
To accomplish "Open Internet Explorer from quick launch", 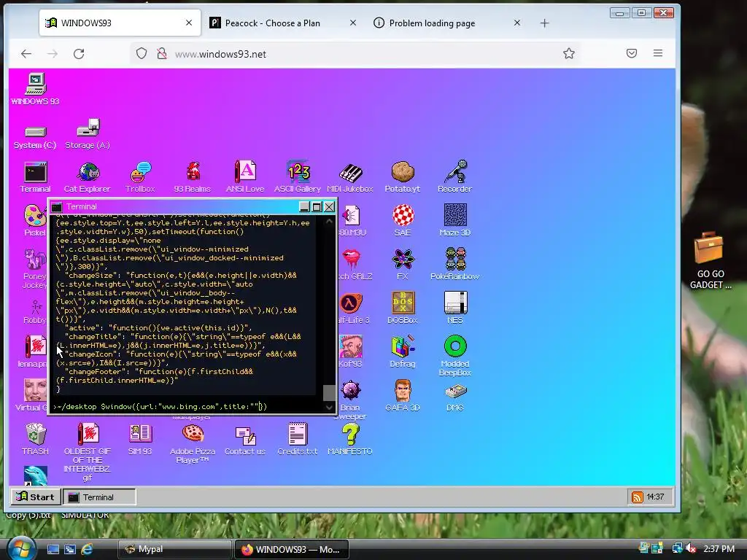I will [87, 549].
